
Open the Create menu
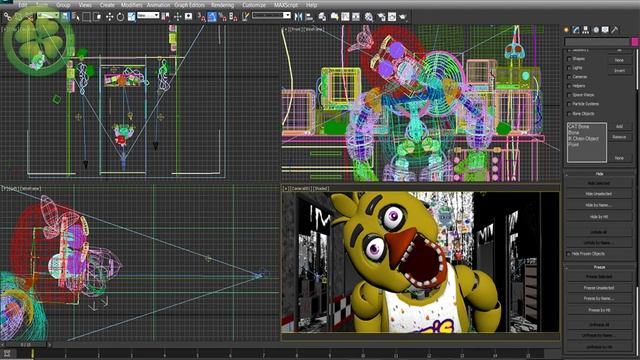pyautogui.click(x=107, y=5)
